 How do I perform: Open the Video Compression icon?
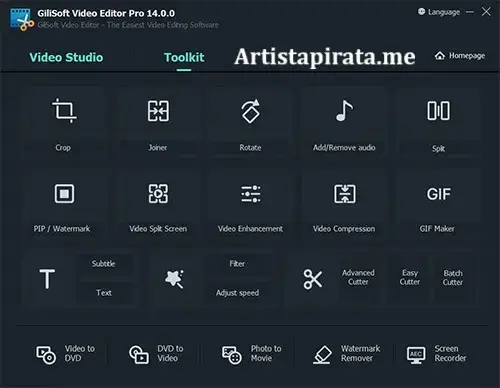[345, 194]
